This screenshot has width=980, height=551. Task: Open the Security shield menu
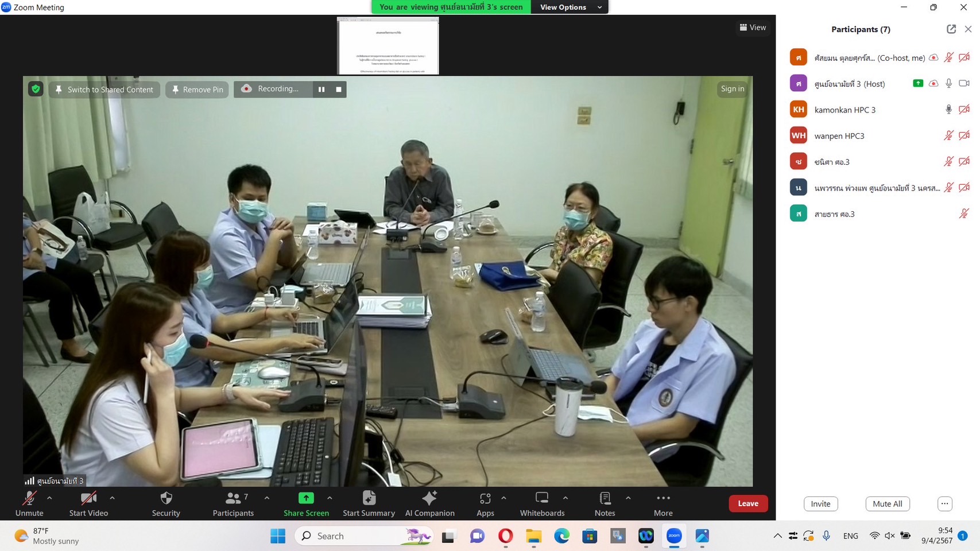(166, 503)
